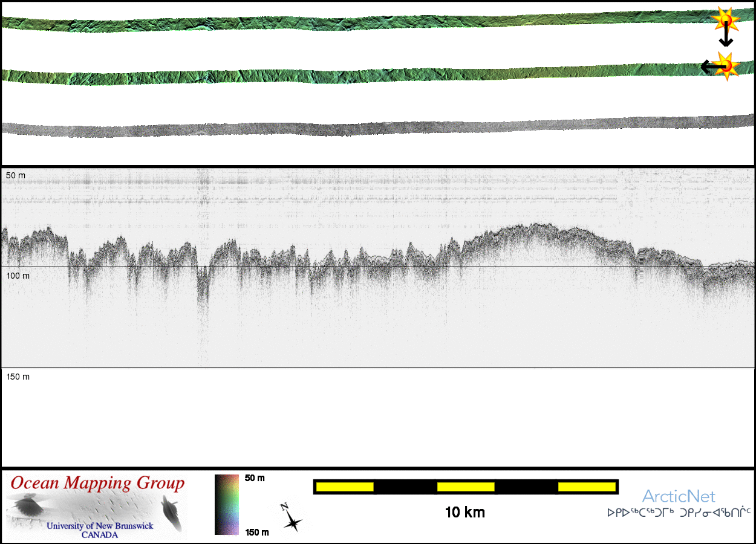
Task: Click the University of New Brunswick text
Action: pyautogui.click(x=100, y=526)
